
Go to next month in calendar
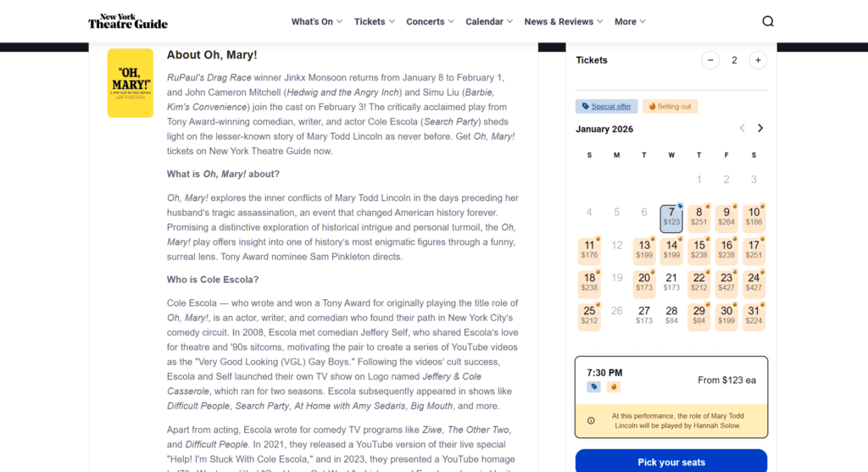[760, 128]
